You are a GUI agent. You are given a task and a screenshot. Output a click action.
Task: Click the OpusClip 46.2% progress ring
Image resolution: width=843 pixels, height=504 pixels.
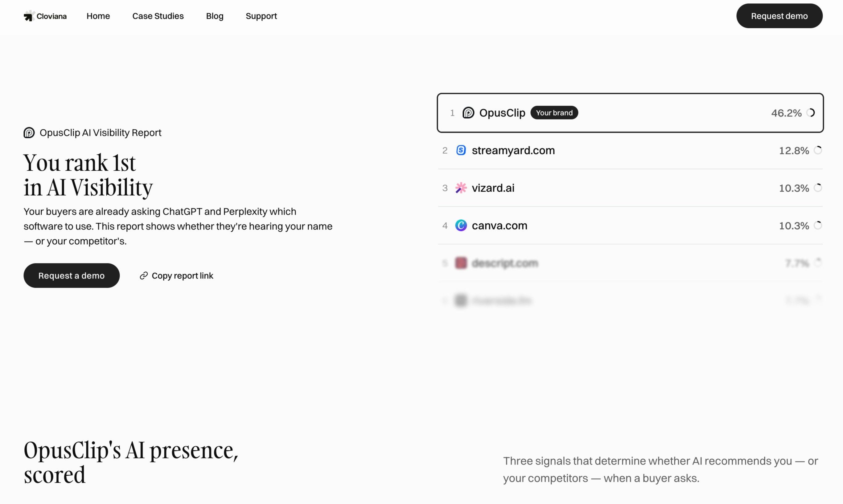811,113
